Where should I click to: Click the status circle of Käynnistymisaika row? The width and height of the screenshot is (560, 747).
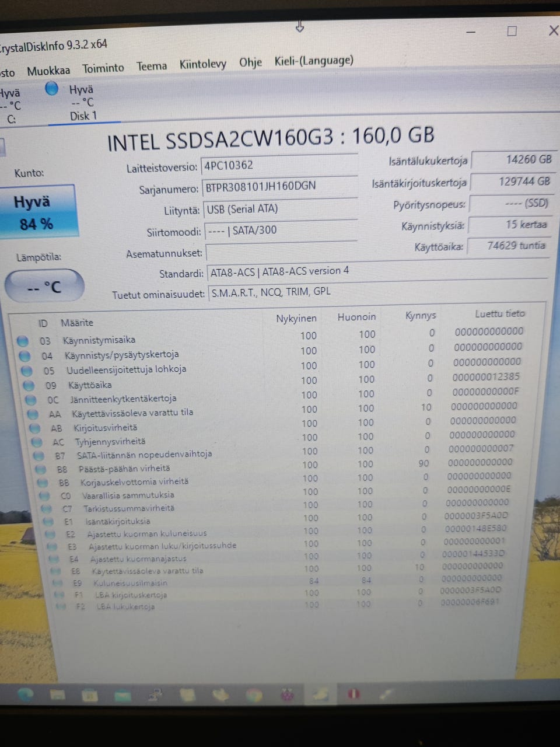tap(23, 341)
